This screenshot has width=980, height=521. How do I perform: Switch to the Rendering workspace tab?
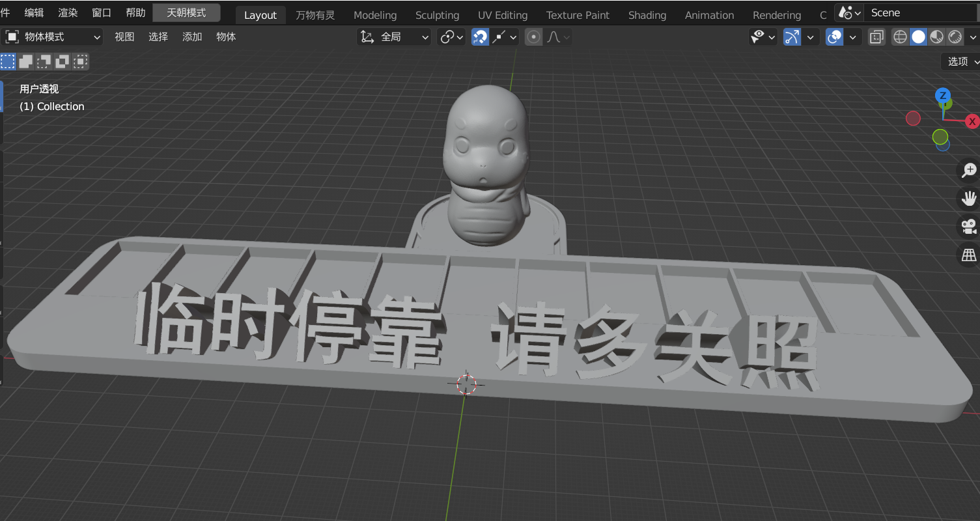pyautogui.click(x=777, y=15)
